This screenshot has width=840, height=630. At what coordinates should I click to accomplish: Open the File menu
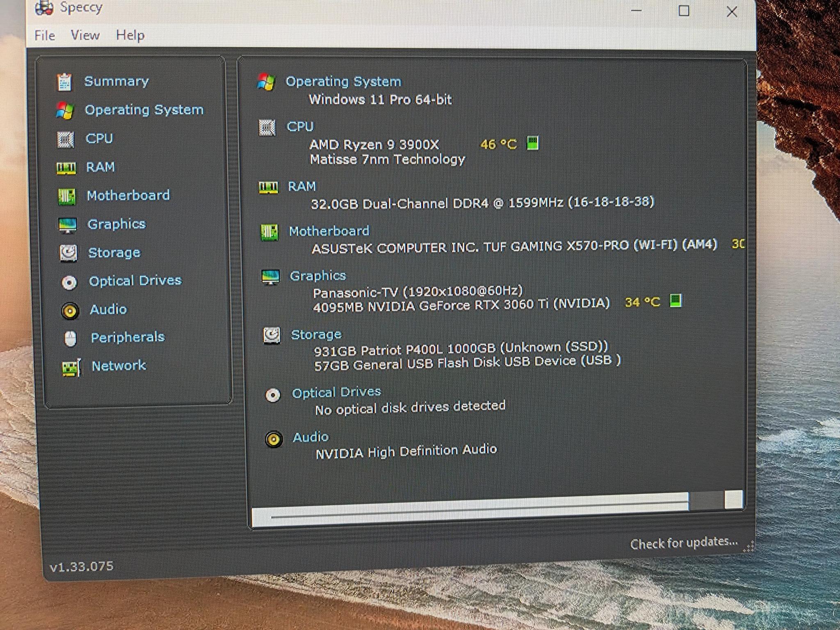click(x=45, y=35)
